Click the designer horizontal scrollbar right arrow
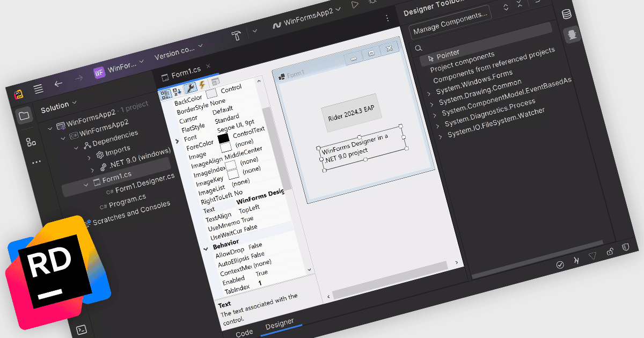The height and width of the screenshot is (338, 644). point(458,263)
